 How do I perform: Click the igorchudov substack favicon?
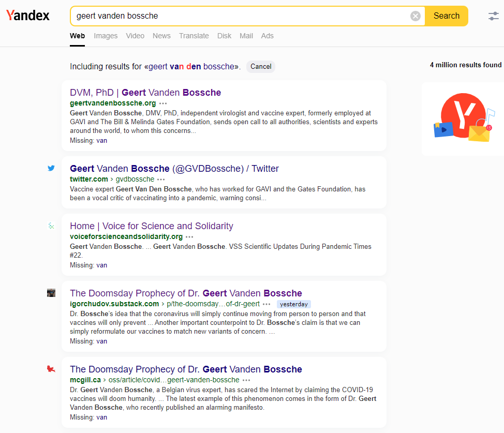click(51, 293)
